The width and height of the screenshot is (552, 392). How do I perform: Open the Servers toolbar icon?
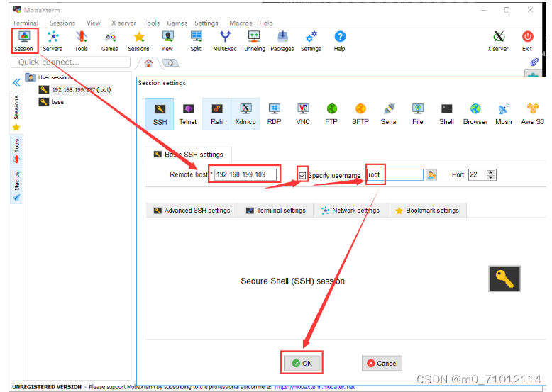[x=53, y=41]
